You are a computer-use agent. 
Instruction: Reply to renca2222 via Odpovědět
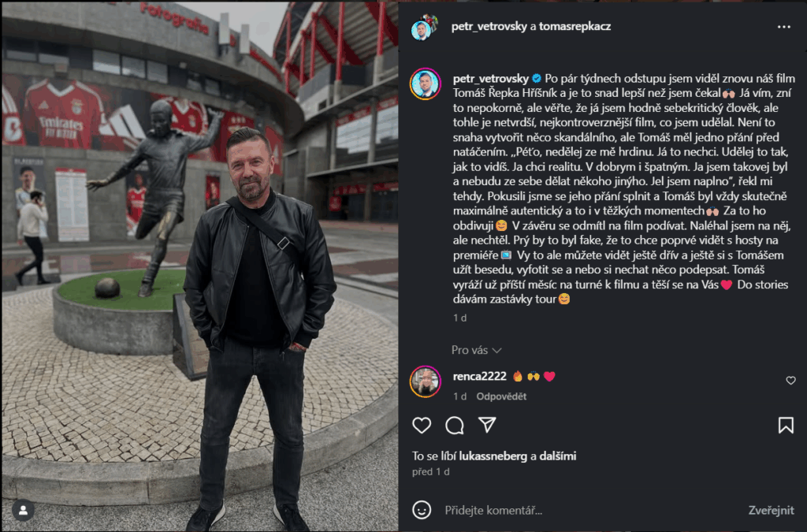click(x=501, y=396)
